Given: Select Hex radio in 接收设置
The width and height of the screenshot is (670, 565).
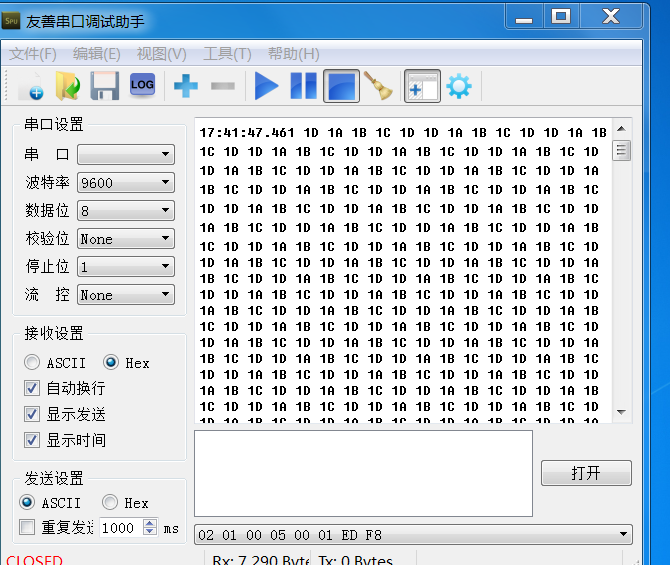Looking at the screenshot, I should pyautogui.click(x=111, y=363).
